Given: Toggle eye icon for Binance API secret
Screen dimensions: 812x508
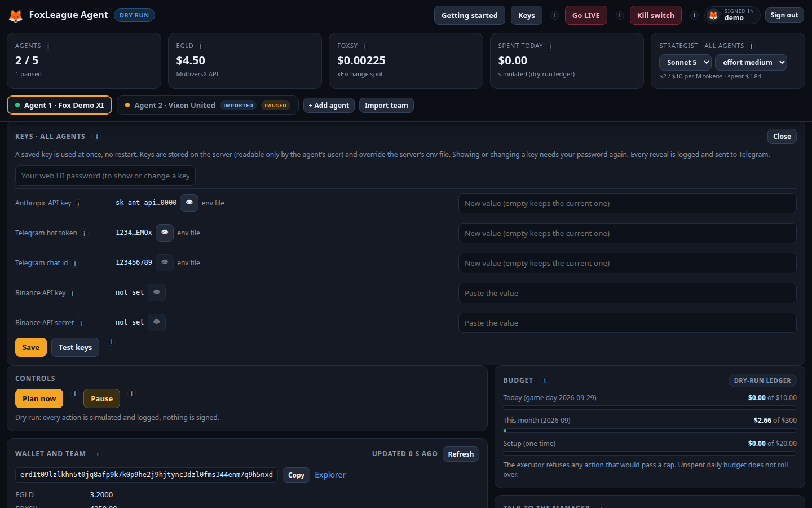Looking at the screenshot, I should (x=157, y=322).
